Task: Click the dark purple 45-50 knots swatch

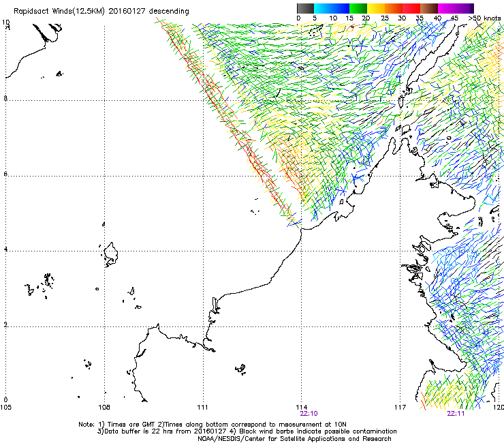Action: 464,8
